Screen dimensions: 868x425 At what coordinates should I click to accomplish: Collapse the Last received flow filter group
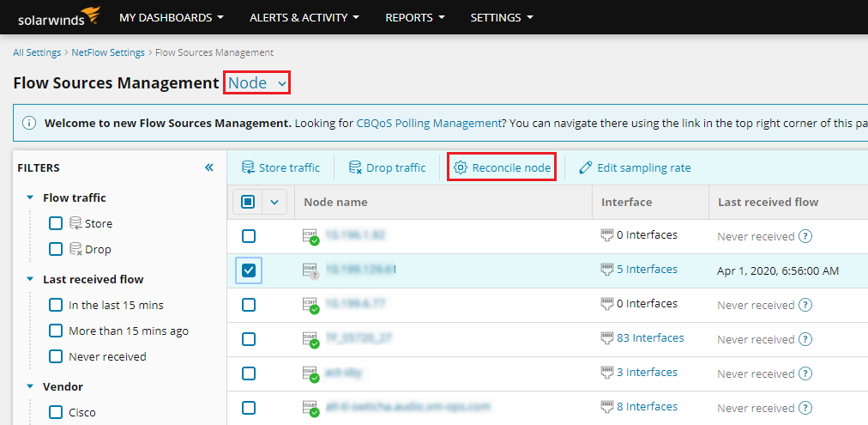coord(31,279)
